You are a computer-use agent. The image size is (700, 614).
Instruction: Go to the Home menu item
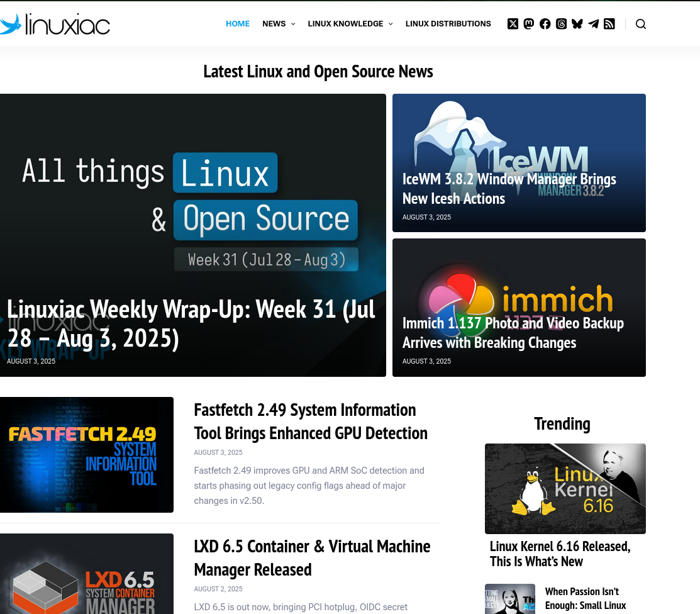click(x=238, y=24)
